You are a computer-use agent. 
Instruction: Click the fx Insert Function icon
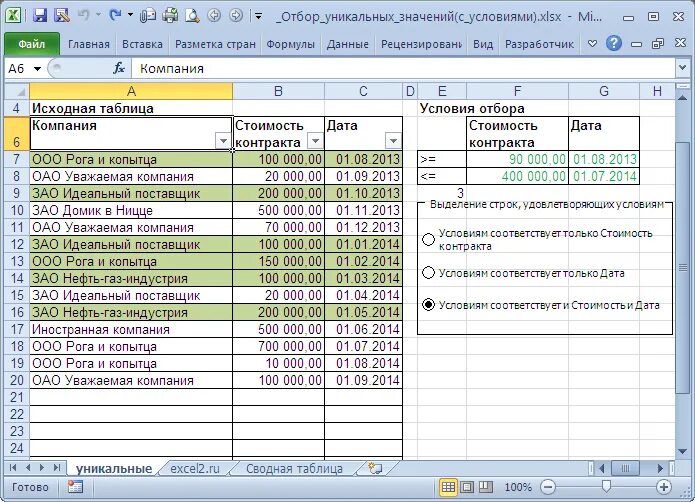pyautogui.click(x=119, y=68)
